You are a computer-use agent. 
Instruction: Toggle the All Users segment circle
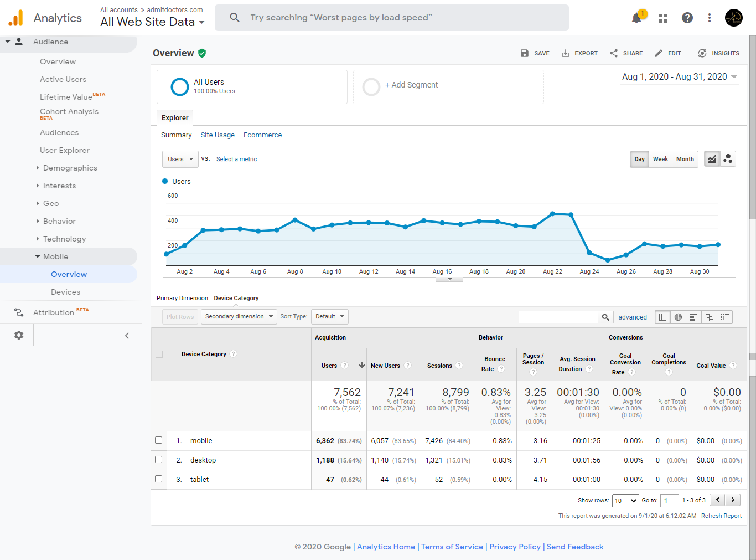[180, 86]
